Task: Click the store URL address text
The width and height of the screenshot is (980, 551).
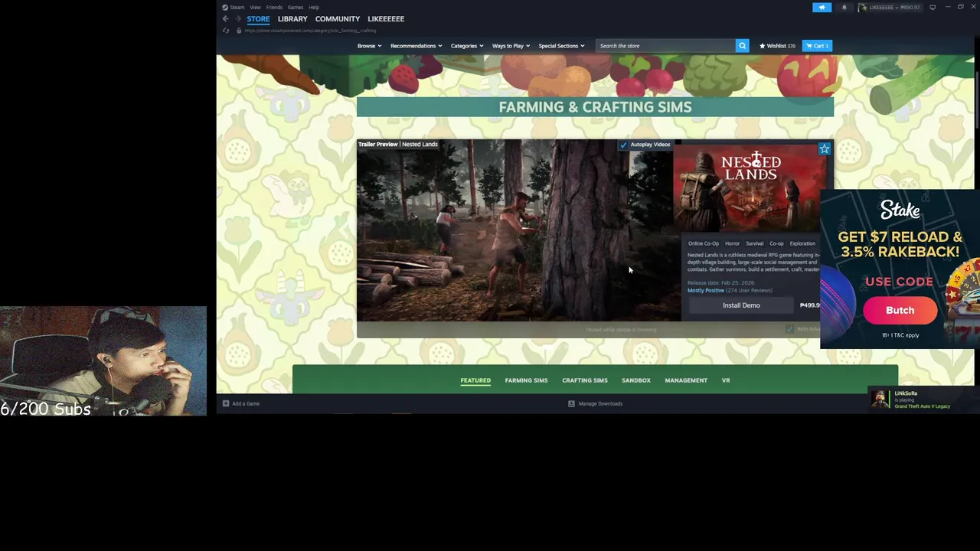Action: [x=310, y=31]
